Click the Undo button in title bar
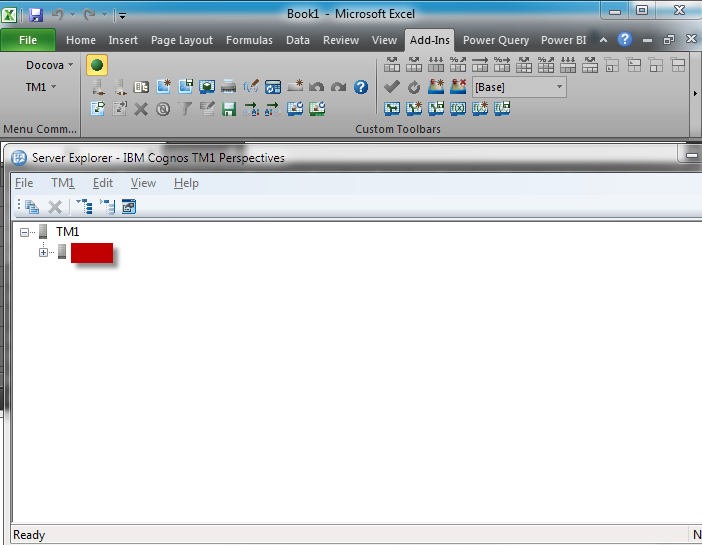 click(58, 15)
